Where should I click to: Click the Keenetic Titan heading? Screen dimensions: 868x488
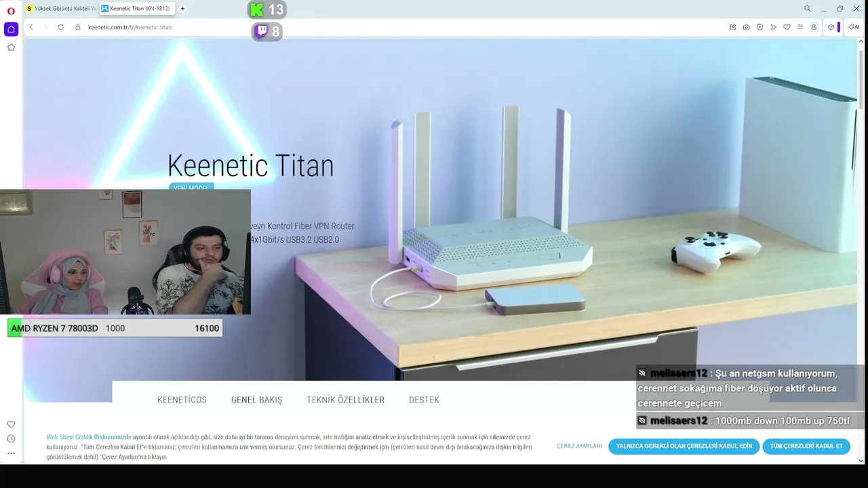point(250,165)
